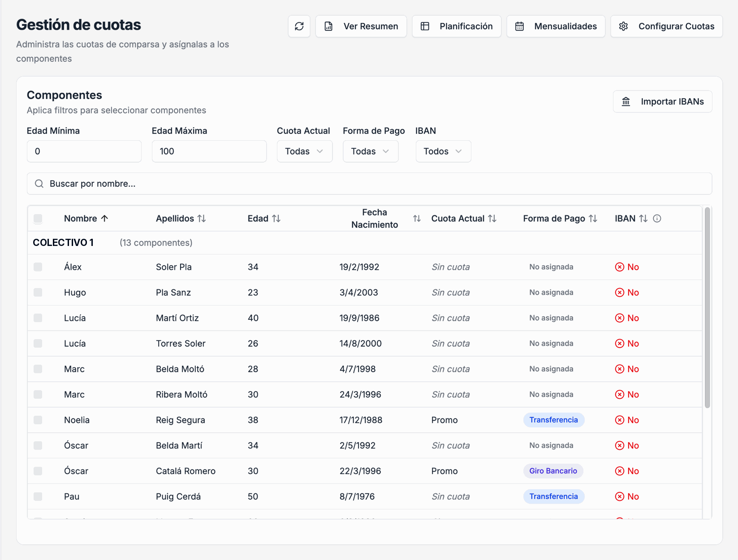Click the table's vertical scrollbar thumb
Image resolution: width=738 pixels, height=560 pixels.
(x=708, y=307)
